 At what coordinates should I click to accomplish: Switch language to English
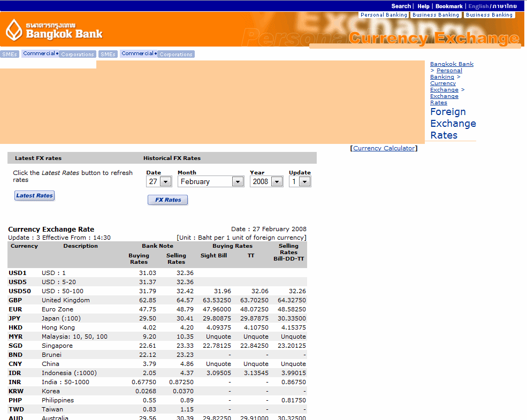coord(478,6)
